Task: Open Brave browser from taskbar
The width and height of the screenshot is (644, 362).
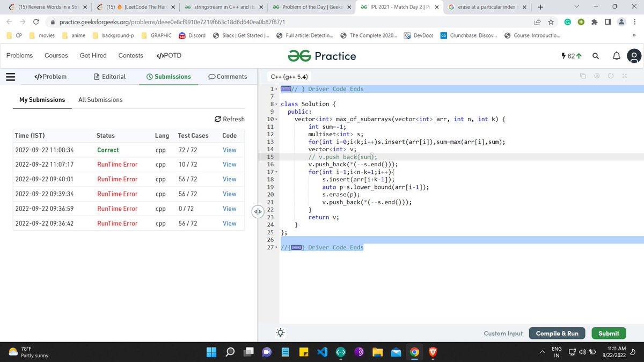Action: coord(433,352)
